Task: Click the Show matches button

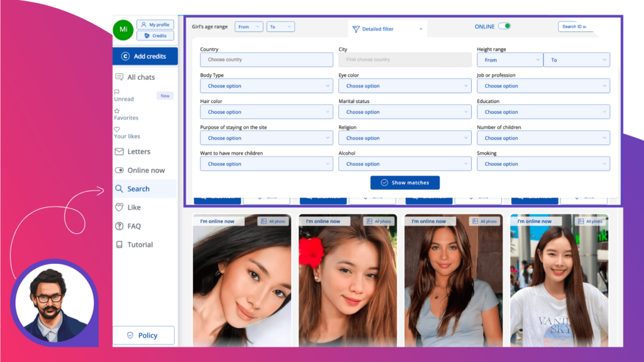Action: click(x=405, y=183)
